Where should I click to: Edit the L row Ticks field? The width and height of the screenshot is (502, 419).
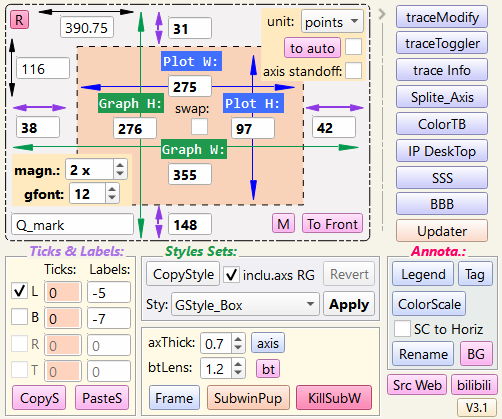[x=63, y=292]
